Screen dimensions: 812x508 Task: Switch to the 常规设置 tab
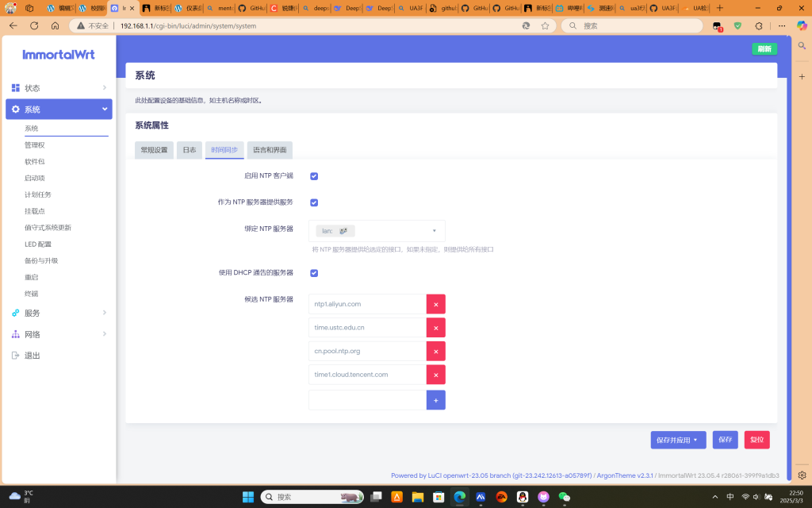154,150
